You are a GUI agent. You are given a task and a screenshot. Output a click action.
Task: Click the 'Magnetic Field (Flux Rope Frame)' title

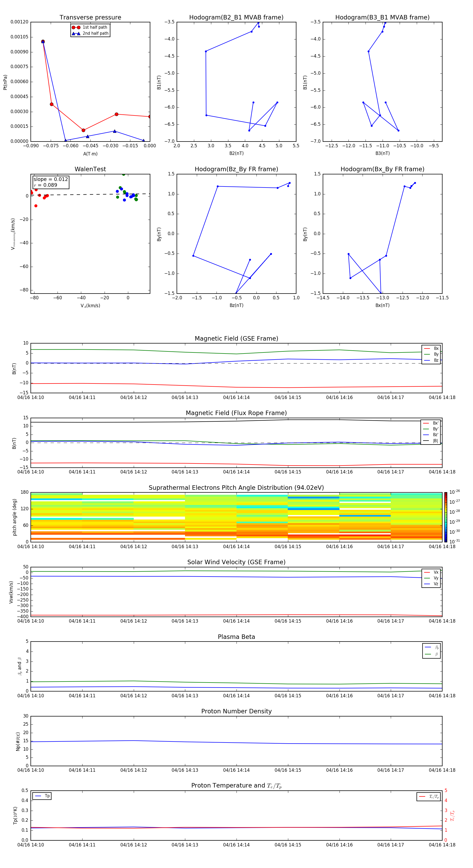pyautogui.click(x=236, y=413)
